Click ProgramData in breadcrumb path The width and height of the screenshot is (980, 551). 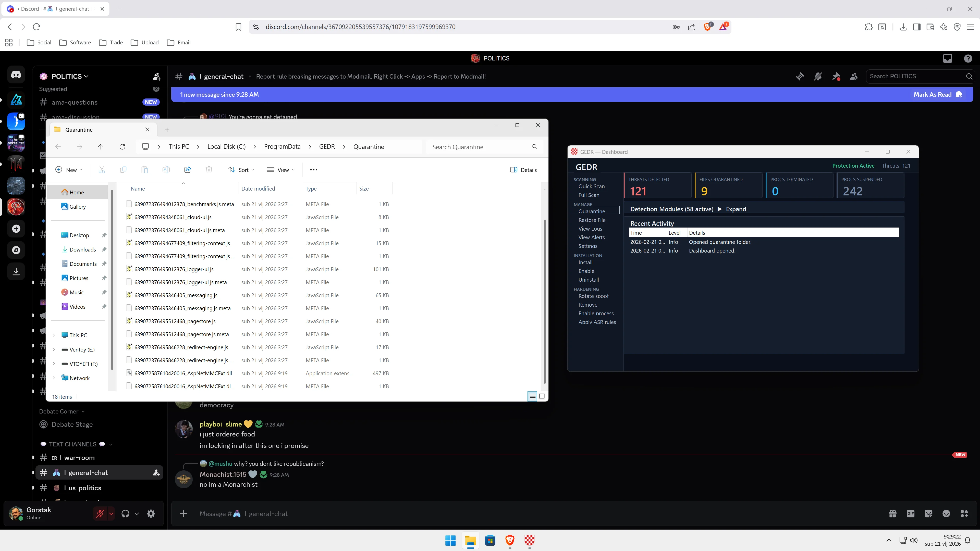282,147
